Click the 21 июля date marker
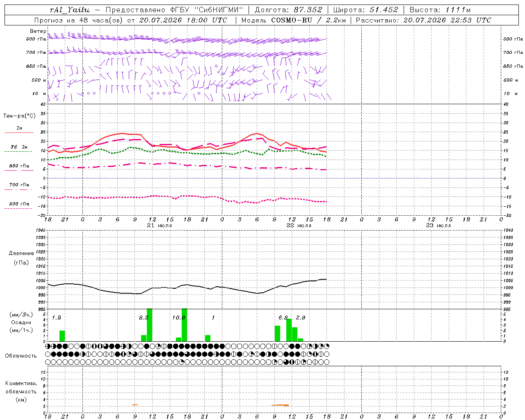The width and height of the screenshot is (525, 420). [x=160, y=226]
